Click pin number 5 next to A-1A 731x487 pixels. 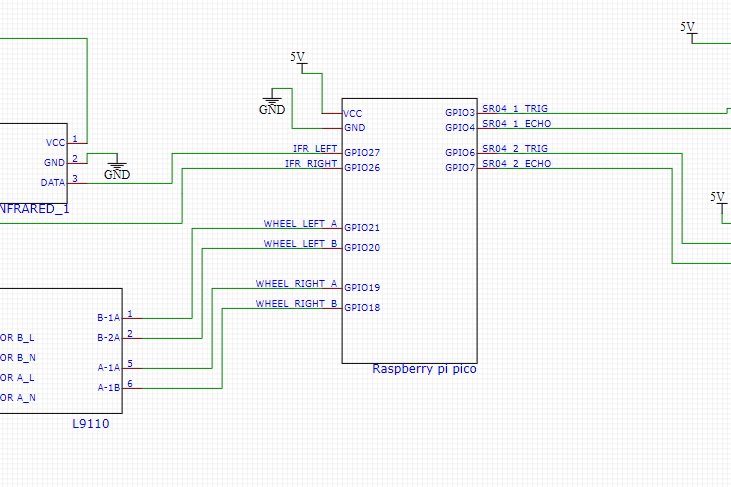[130, 364]
